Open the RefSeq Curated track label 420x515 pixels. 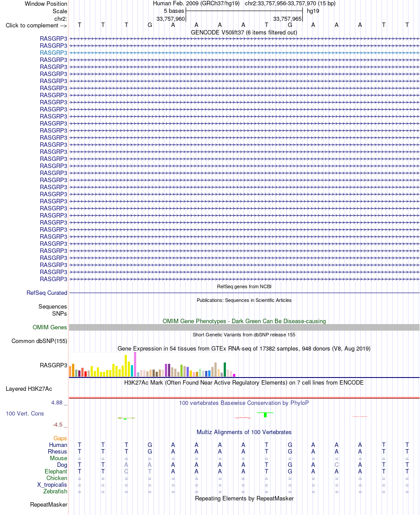[47, 293]
